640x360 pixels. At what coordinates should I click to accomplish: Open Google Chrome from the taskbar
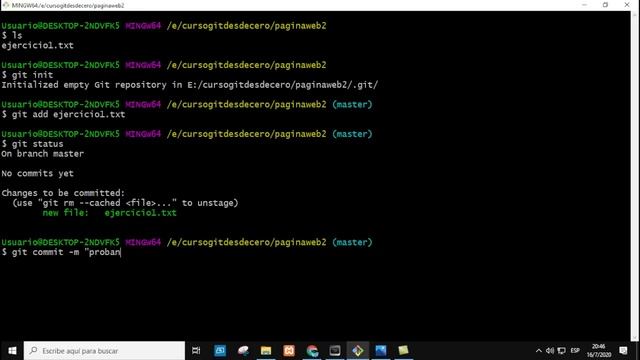click(x=312, y=351)
